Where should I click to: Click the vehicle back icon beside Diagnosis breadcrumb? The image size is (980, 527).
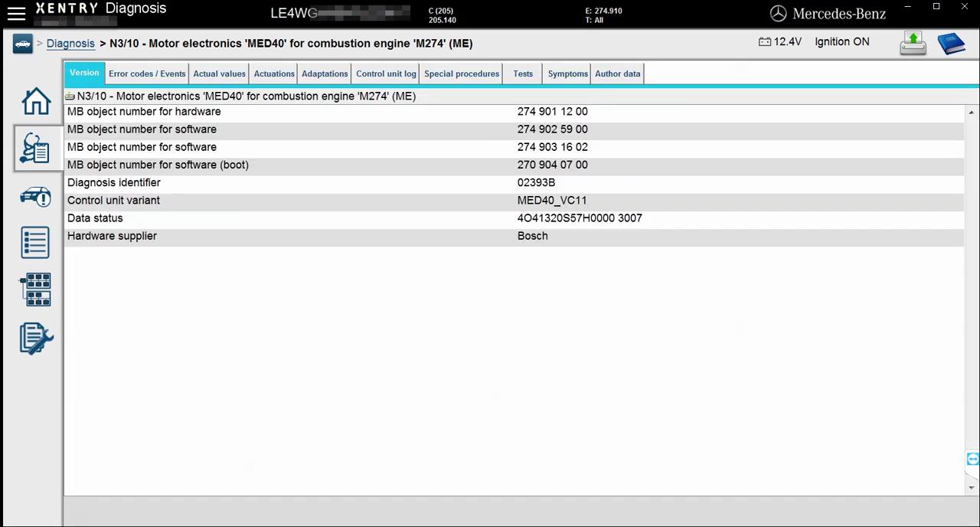tap(22, 43)
